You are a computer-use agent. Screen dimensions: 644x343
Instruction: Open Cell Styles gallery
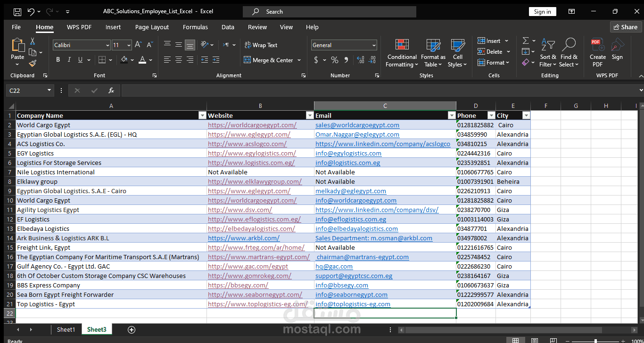pyautogui.click(x=457, y=53)
